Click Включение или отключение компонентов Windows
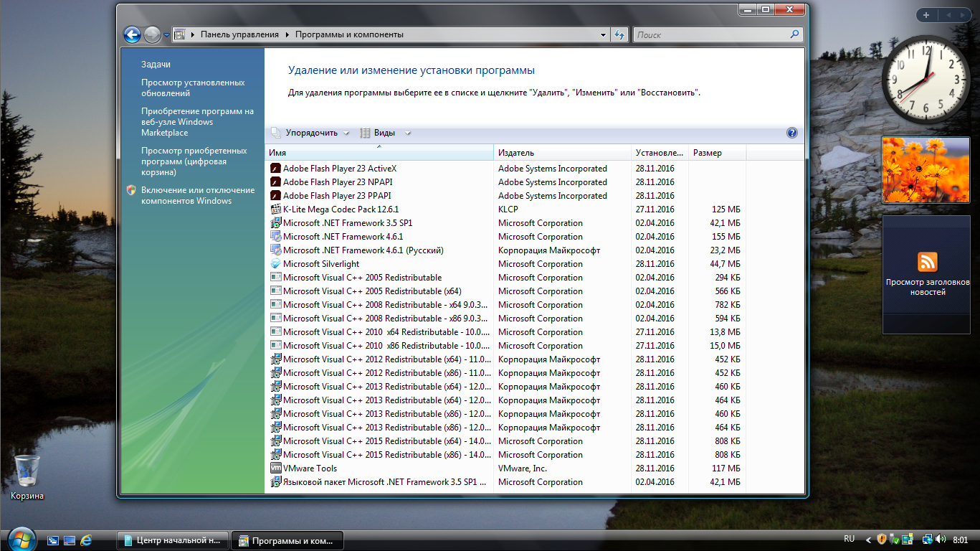 pyautogui.click(x=197, y=196)
